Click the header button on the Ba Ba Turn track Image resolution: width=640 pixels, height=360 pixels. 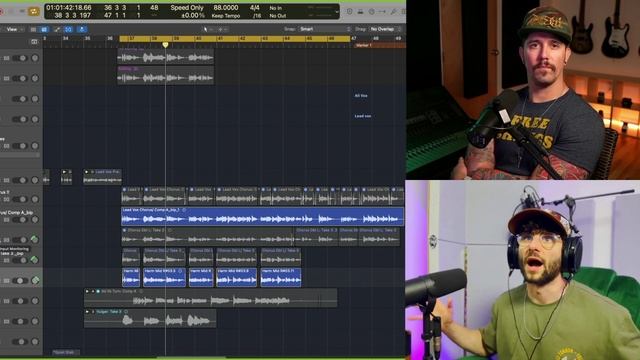point(7,301)
